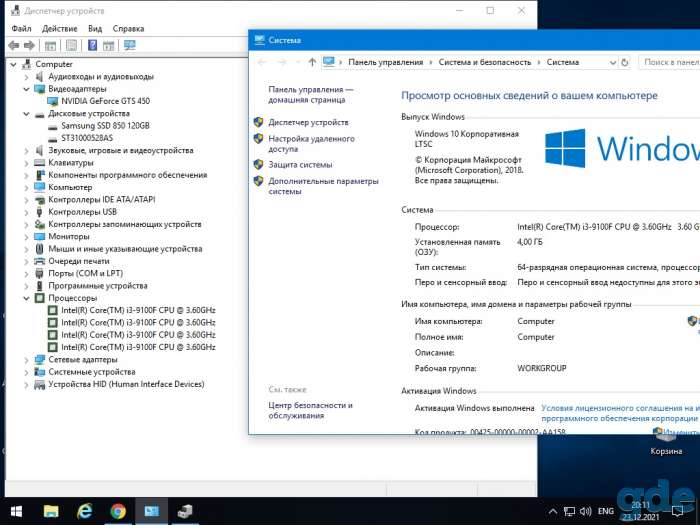The image size is (700, 525).
Task: Expand the Мониторы node
Action: [26, 237]
